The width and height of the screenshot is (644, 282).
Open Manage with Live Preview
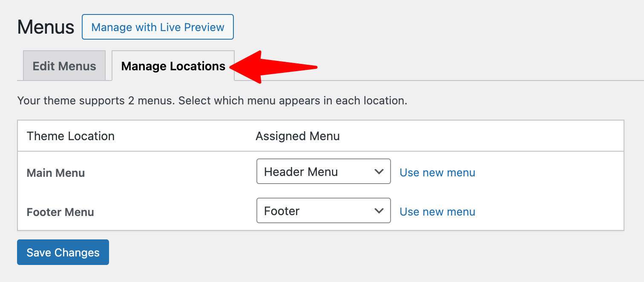point(157,26)
